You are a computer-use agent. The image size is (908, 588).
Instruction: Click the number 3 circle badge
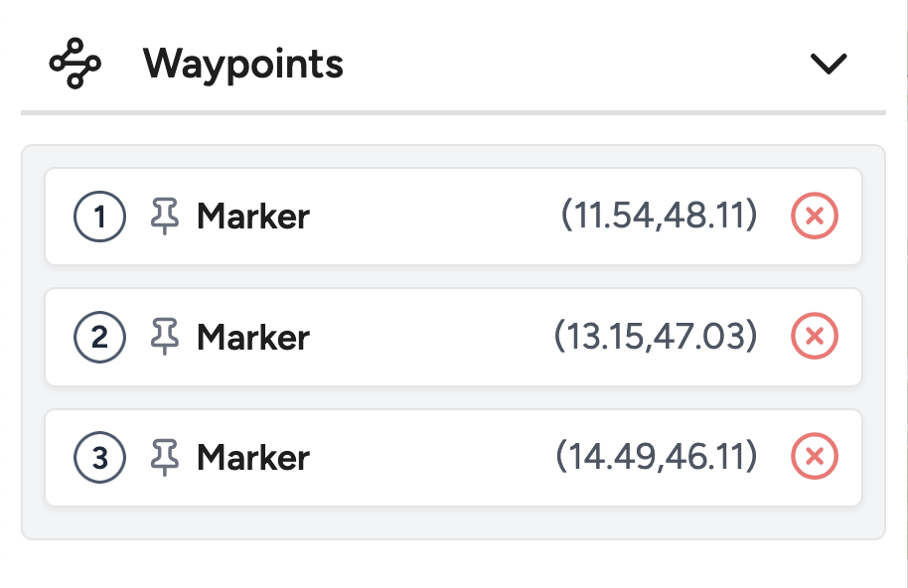(99, 458)
